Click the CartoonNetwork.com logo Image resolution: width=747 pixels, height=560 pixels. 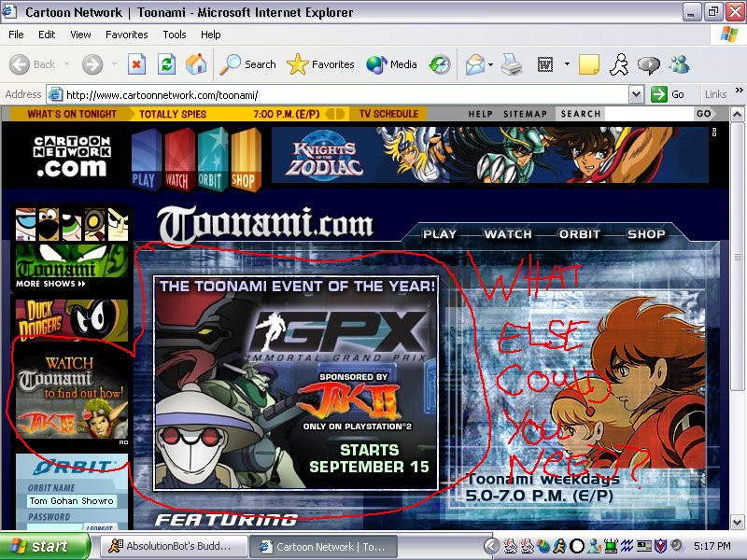[72, 156]
